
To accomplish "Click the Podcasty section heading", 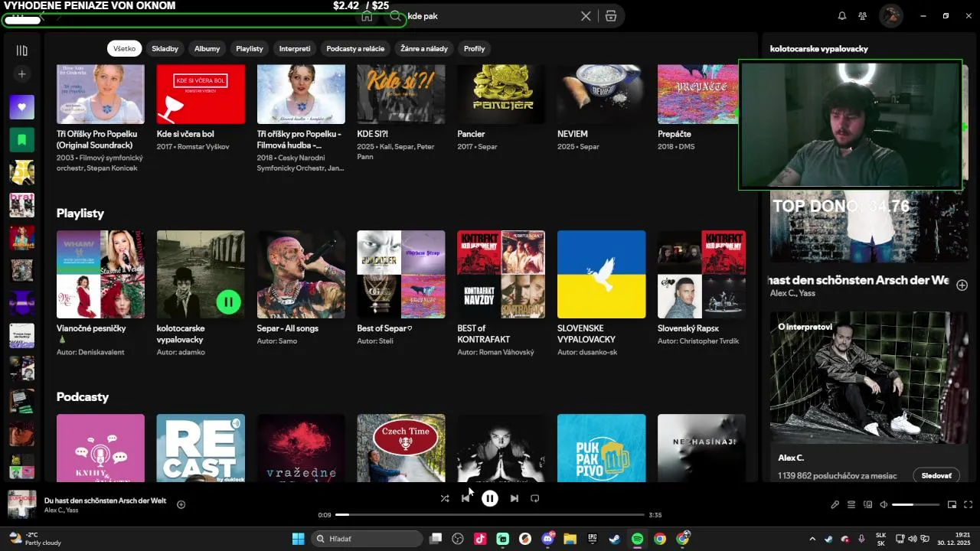I will (x=83, y=397).
